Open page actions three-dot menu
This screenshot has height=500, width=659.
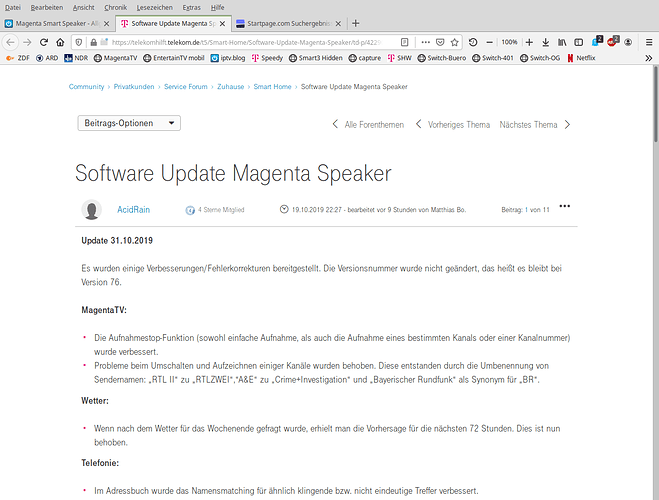click(x=425, y=42)
